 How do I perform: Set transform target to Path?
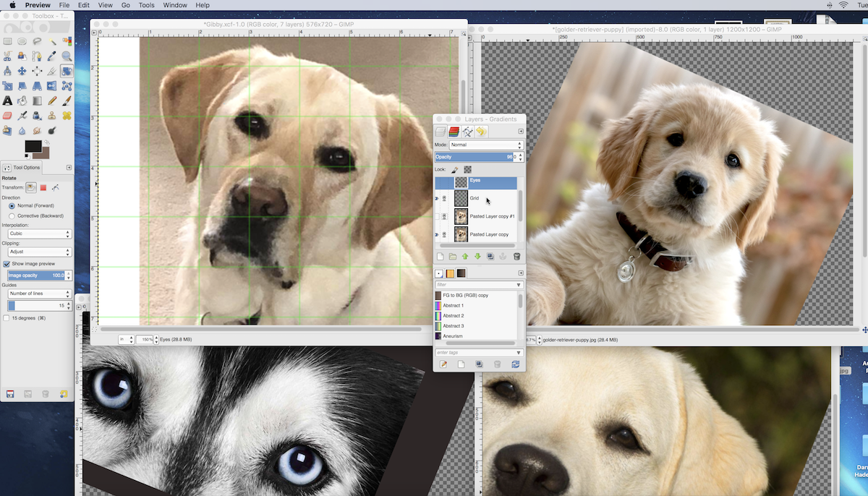[x=56, y=187]
